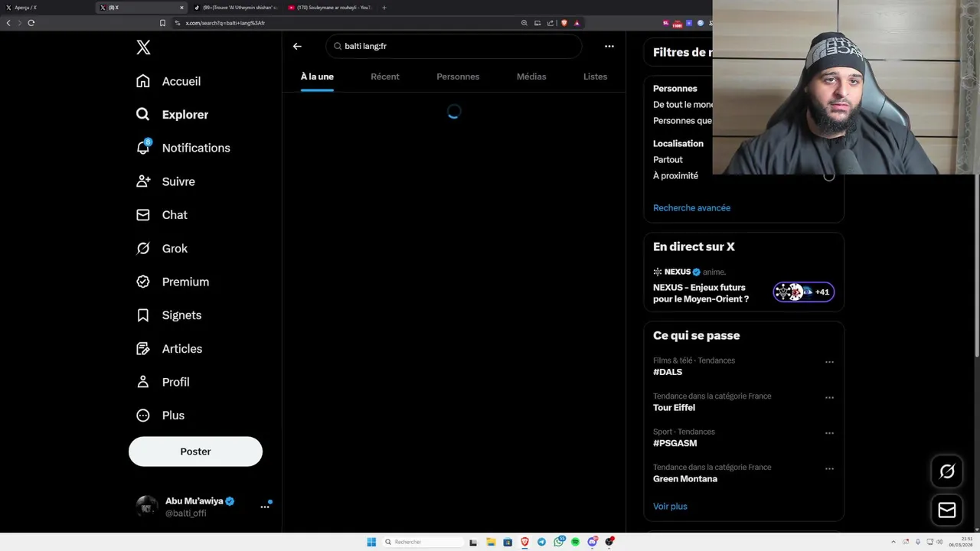Viewport: 980px width, 551px height.
Task: Click Voir plus under trends
Action: [670, 507]
